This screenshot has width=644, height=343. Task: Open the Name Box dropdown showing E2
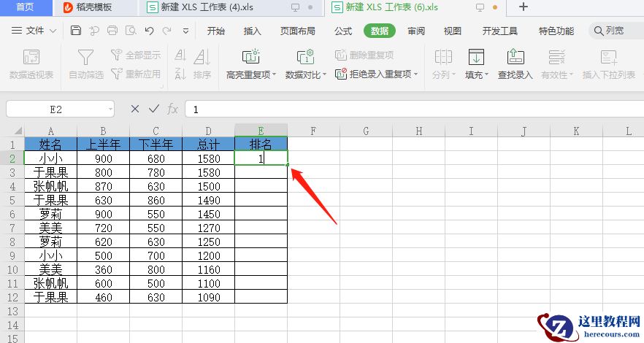point(110,109)
